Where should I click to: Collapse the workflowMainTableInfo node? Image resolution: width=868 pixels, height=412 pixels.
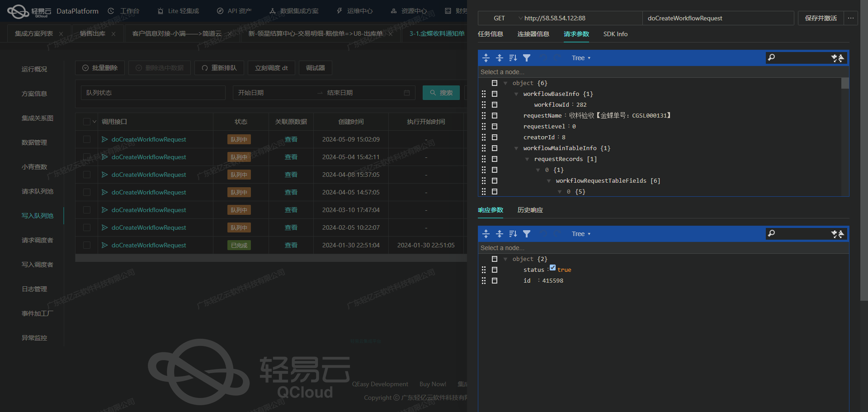(516, 148)
